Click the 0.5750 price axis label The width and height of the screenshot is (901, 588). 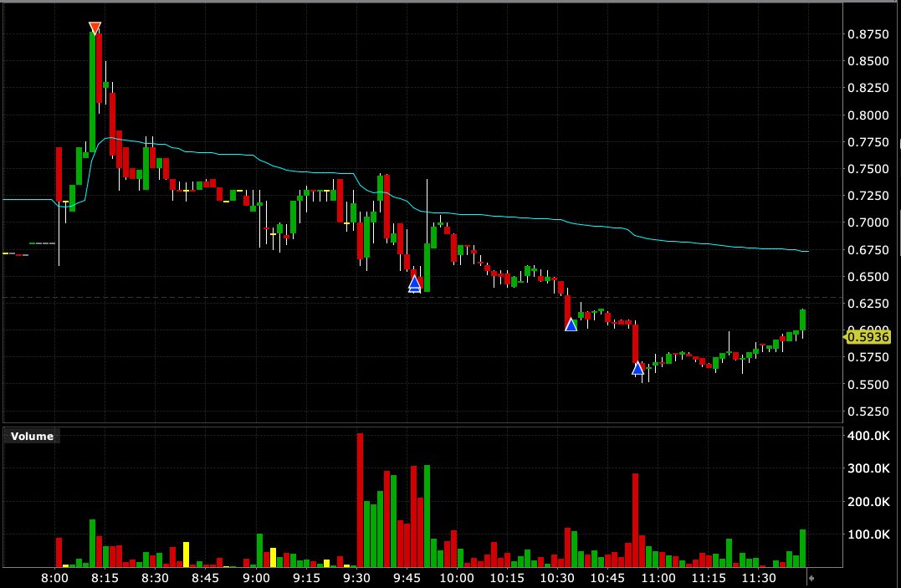[x=868, y=357]
